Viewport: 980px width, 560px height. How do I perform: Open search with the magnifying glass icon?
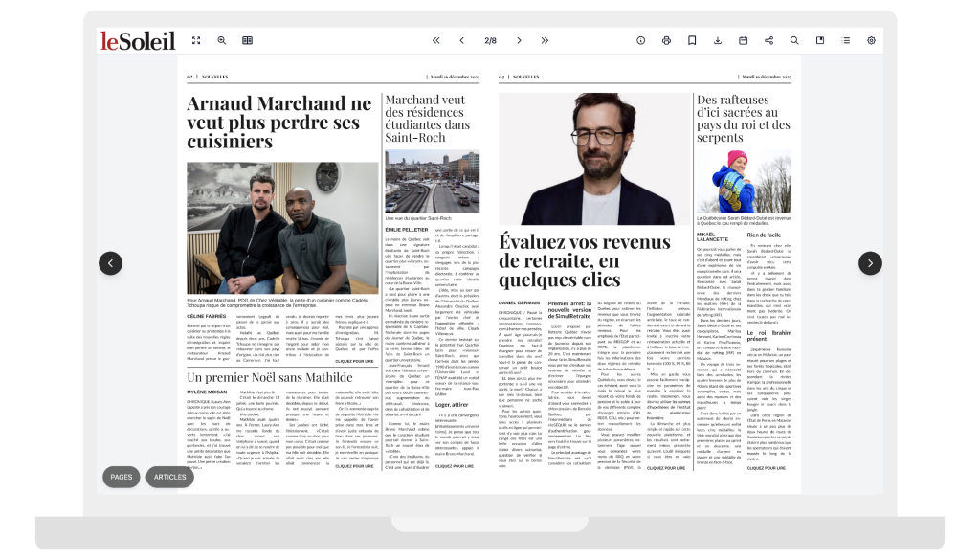click(x=794, y=41)
